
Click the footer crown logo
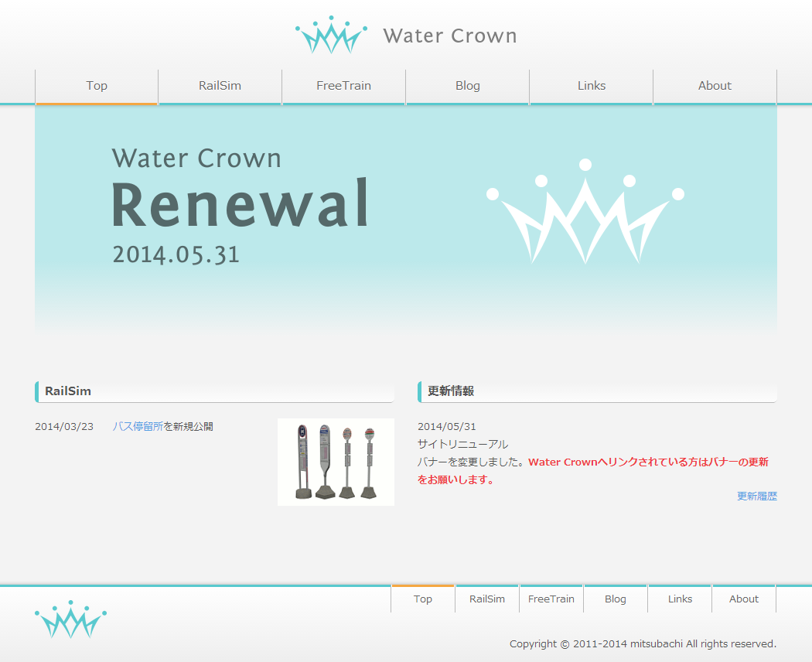(x=70, y=619)
